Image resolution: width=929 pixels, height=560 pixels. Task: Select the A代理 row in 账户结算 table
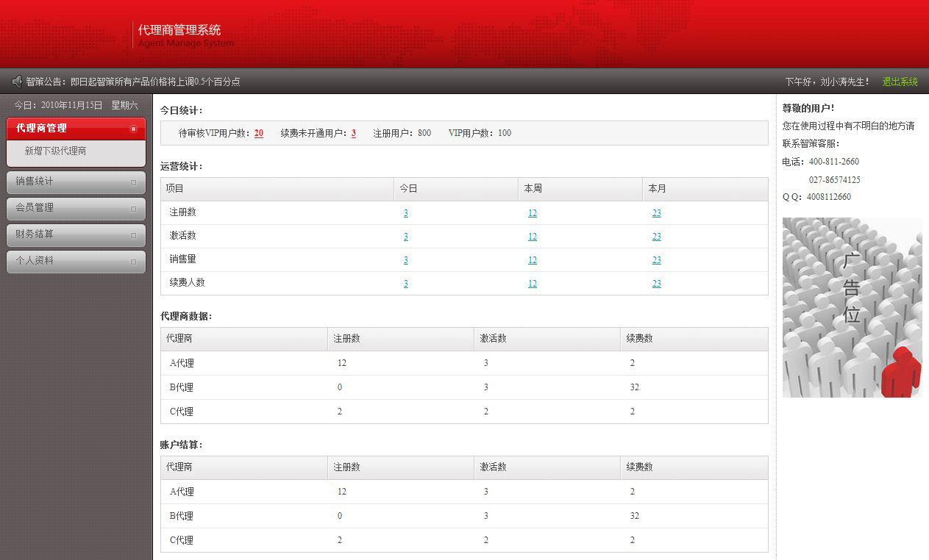coord(464,492)
